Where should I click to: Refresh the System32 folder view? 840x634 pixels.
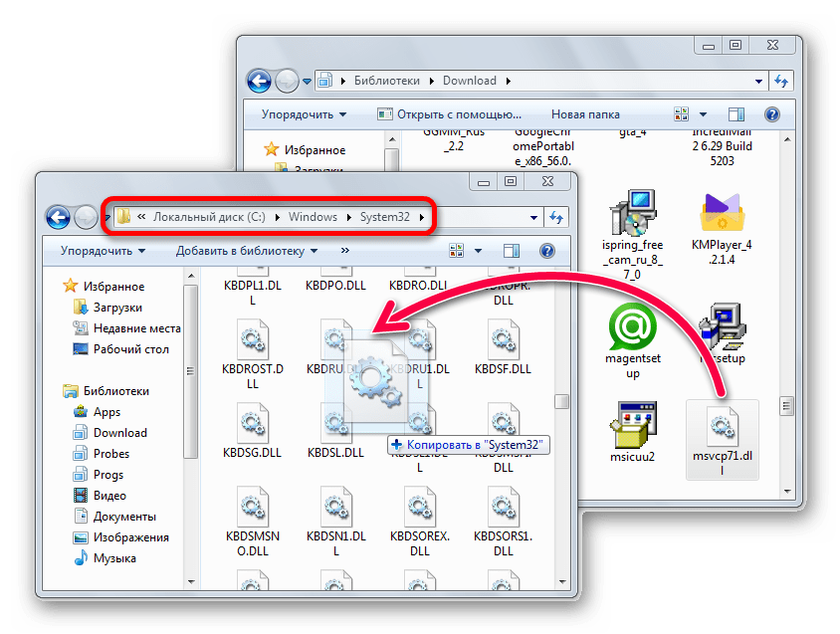[555, 216]
